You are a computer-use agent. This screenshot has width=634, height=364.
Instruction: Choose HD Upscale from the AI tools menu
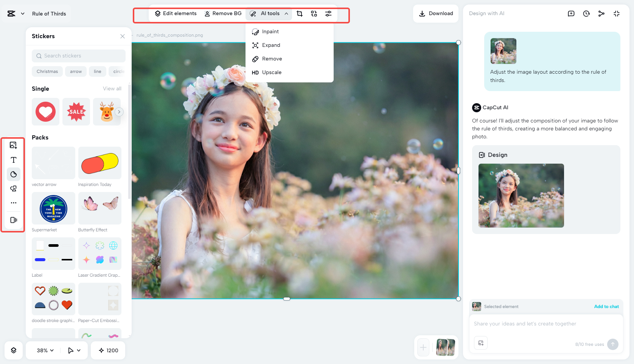[289, 73]
